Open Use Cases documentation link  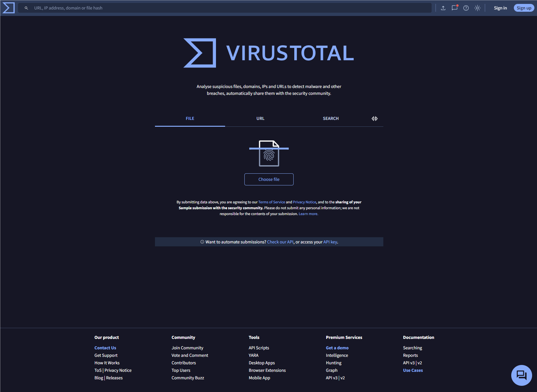(413, 370)
